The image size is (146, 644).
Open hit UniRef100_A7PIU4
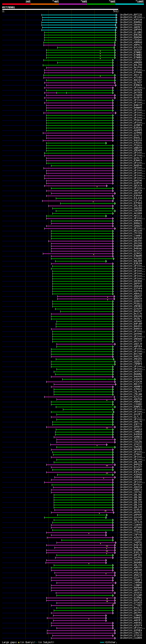point(131,20)
